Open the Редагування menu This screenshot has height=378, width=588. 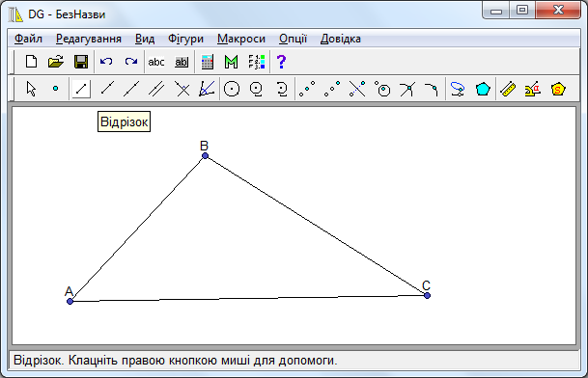tap(89, 39)
